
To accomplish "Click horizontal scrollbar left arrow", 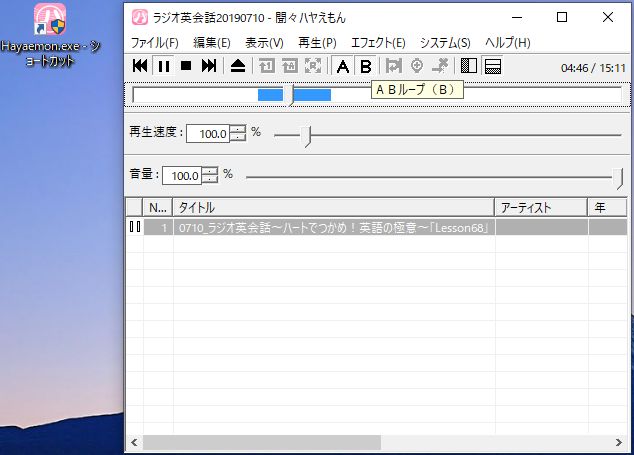I will 134,442.
